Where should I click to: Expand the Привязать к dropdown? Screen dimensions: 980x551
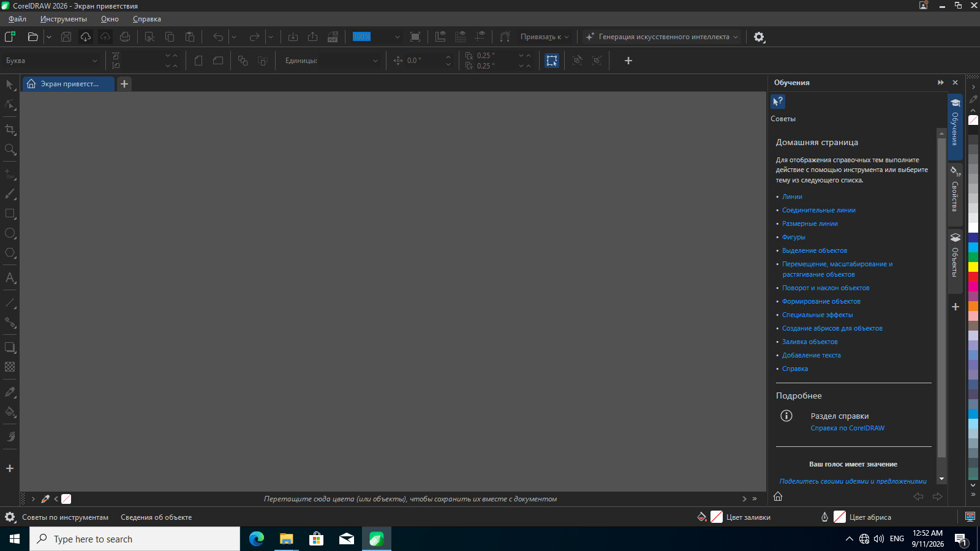(x=545, y=37)
